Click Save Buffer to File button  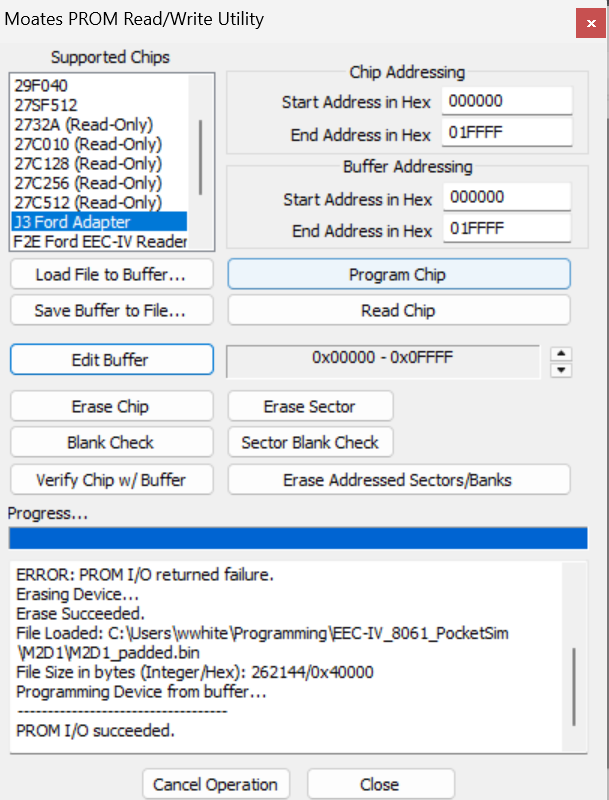[111, 310]
